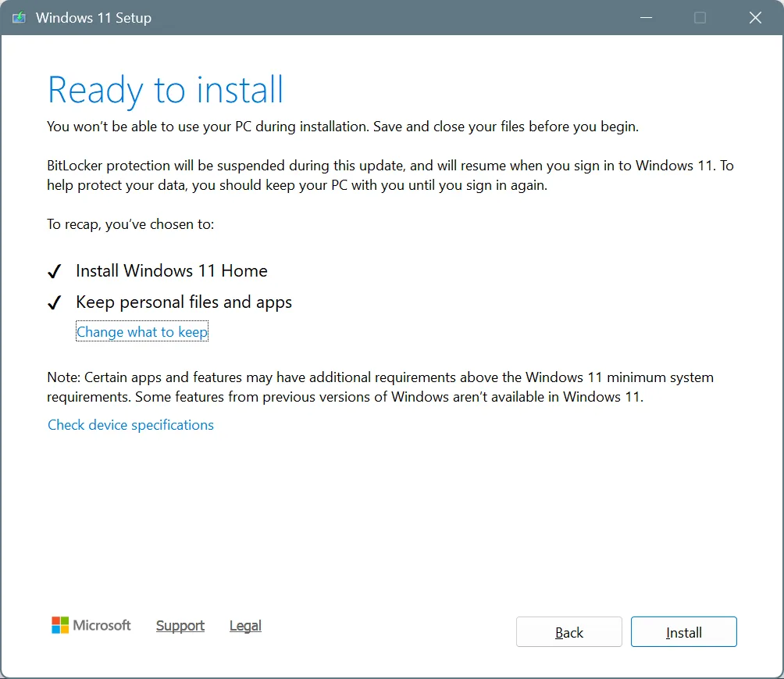Open the Change what to keep link
This screenshot has height=679, width=784.
142,332
